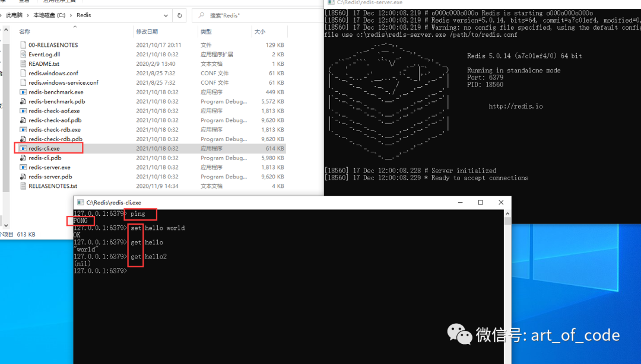Click the redis-cli.exe application icon
641x364 pixels.
23,148
